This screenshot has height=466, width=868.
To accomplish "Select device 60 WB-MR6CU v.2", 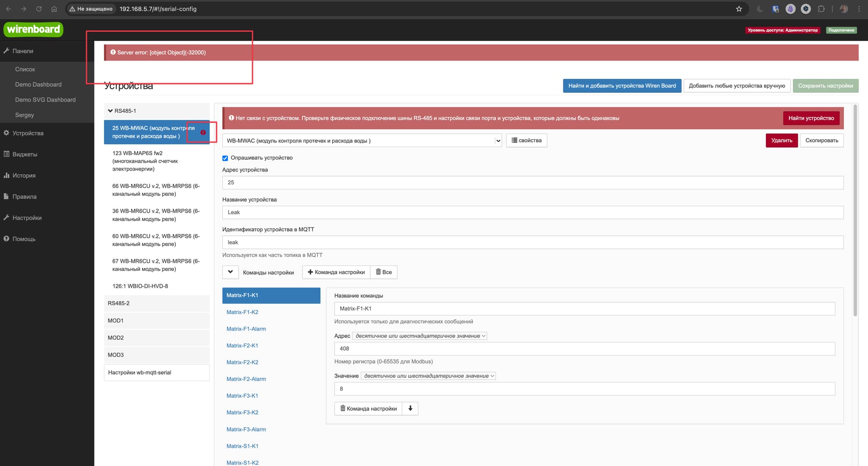I will coord(156,240).
